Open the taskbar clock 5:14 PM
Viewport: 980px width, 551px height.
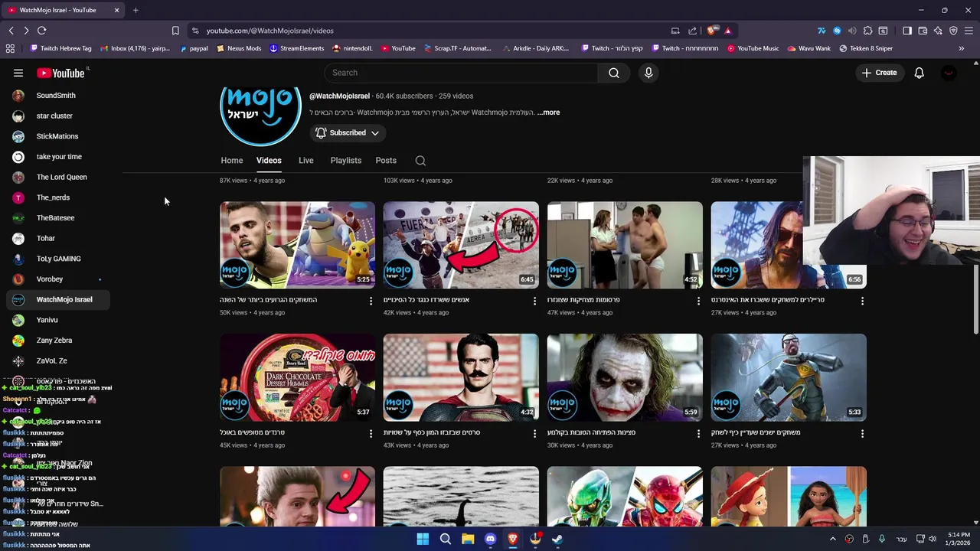tap(958, 539)
